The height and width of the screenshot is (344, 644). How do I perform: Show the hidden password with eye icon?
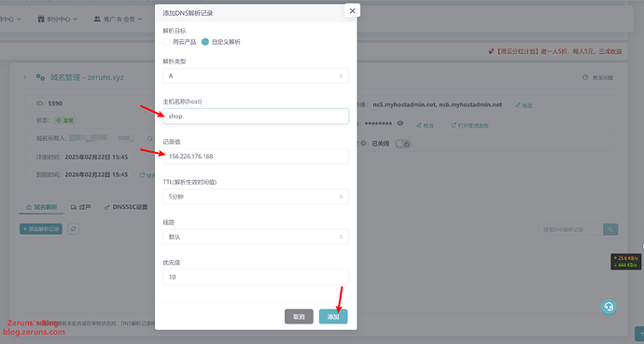click(400, 123)
